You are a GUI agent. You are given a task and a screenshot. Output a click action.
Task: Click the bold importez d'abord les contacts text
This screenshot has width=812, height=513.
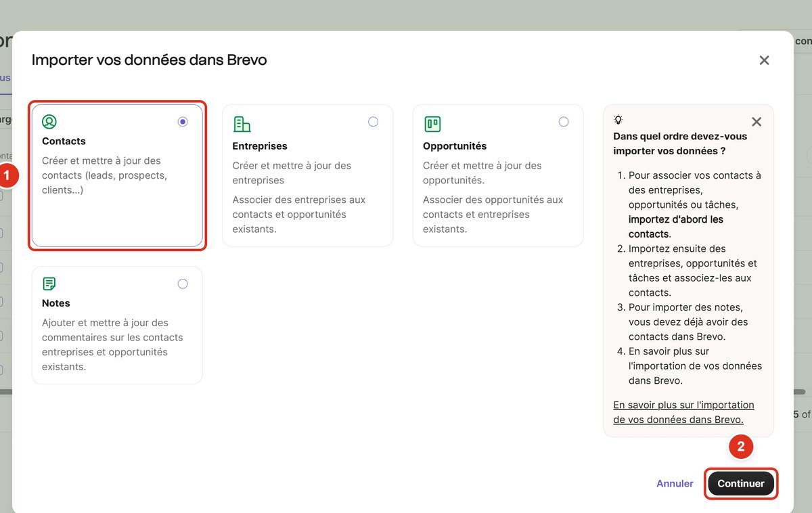(x=676, y=227)
